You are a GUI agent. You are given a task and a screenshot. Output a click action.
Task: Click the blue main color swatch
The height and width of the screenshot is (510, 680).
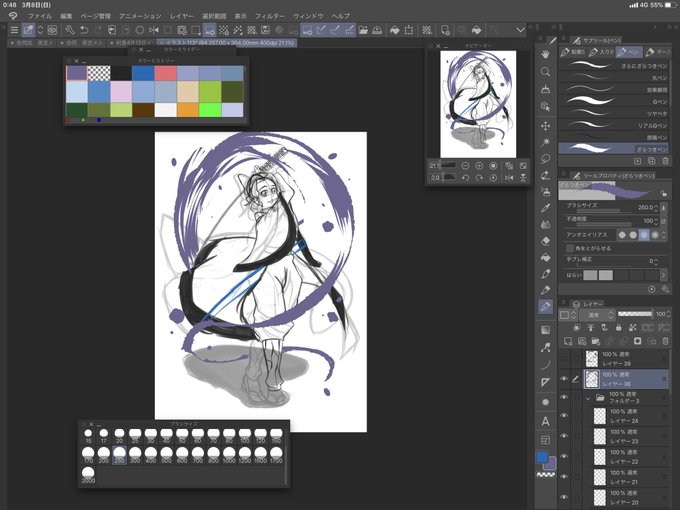[x=542, y=457]
